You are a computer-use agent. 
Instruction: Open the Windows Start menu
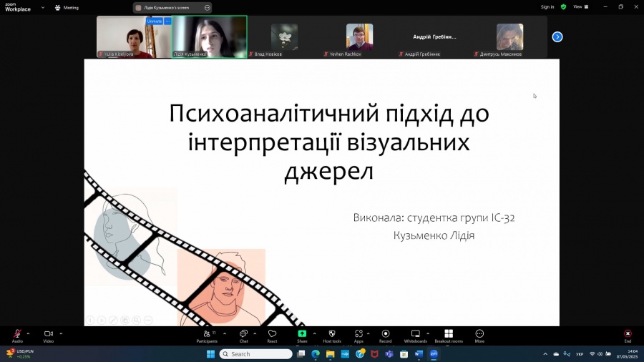click(210, 354)
